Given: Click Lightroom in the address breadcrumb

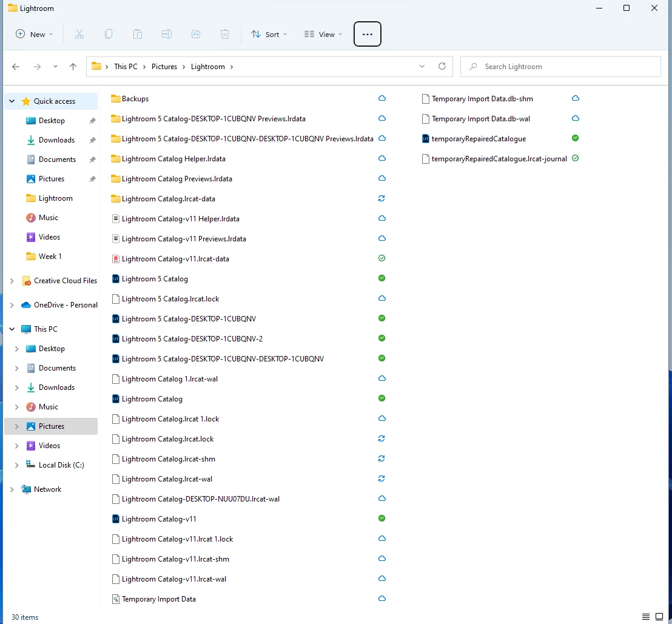Looking at the screenshot, I should [208, 67].
